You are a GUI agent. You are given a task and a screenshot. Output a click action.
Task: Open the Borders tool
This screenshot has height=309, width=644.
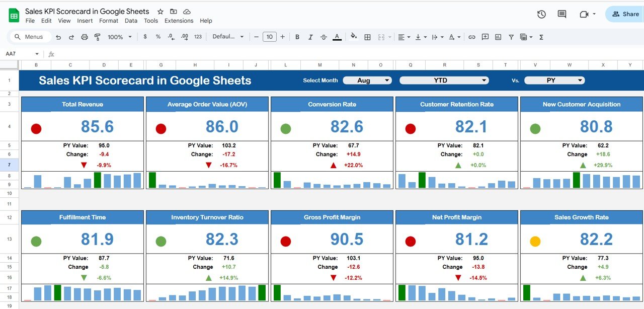367,37
